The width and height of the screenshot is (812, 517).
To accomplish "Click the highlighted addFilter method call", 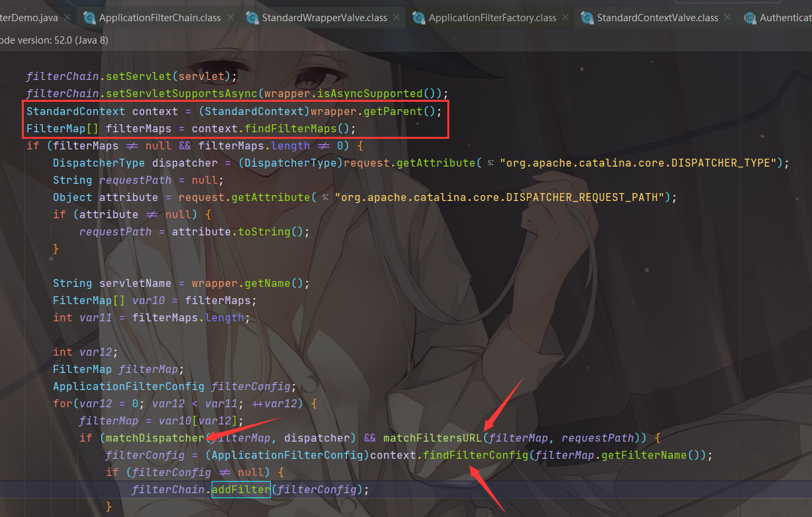I will tap(240, 489).
